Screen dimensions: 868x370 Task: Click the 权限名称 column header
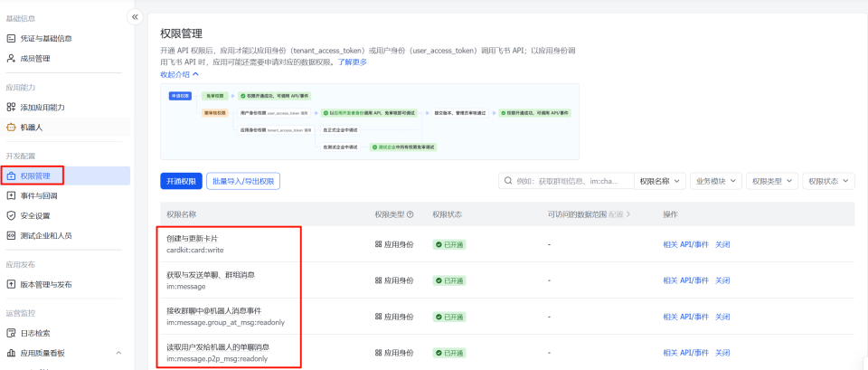pos(182,214)
